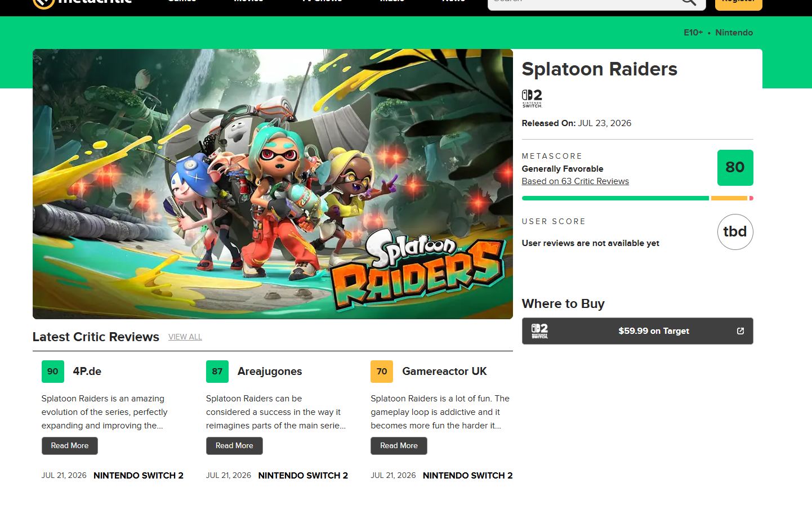The image size is (812, 514).
Task: Click the Gamereactor UK review excerpt text
Action: click(440, 412)
